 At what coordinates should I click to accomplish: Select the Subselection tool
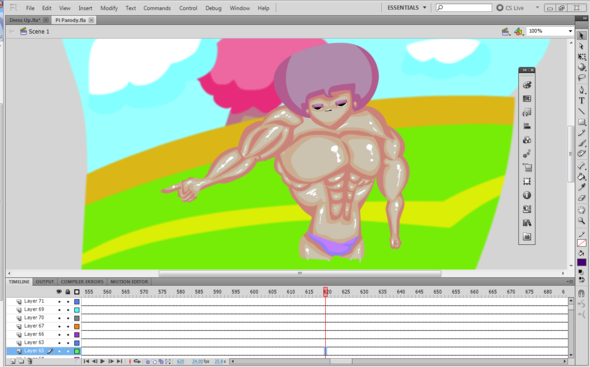(582, 46)
